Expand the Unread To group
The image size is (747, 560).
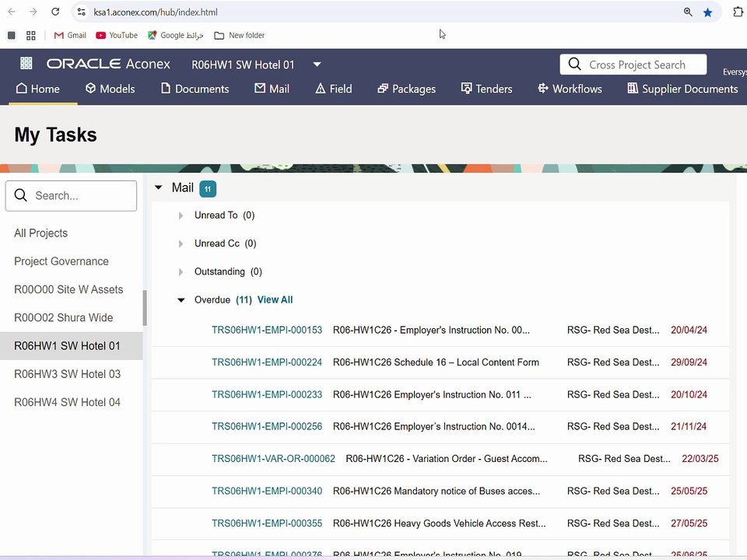[181, 215]
